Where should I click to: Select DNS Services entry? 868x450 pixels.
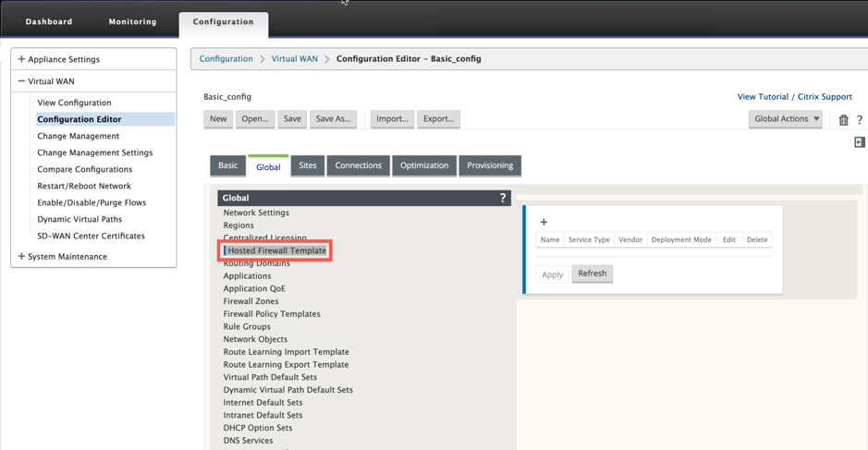(248, 441)
